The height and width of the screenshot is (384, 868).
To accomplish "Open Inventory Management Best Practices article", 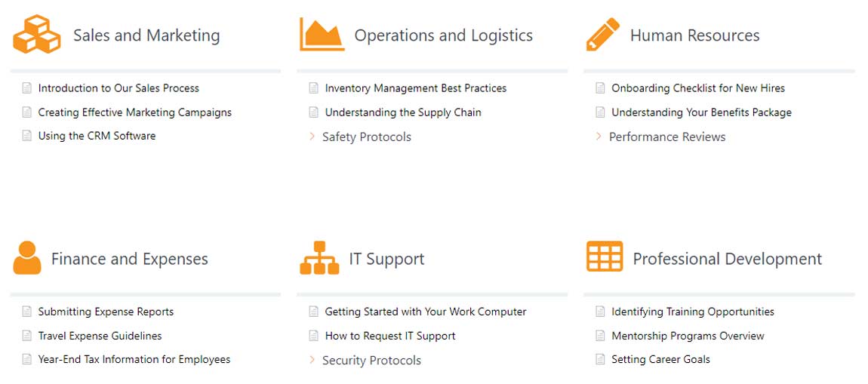I will pos(415,88).
